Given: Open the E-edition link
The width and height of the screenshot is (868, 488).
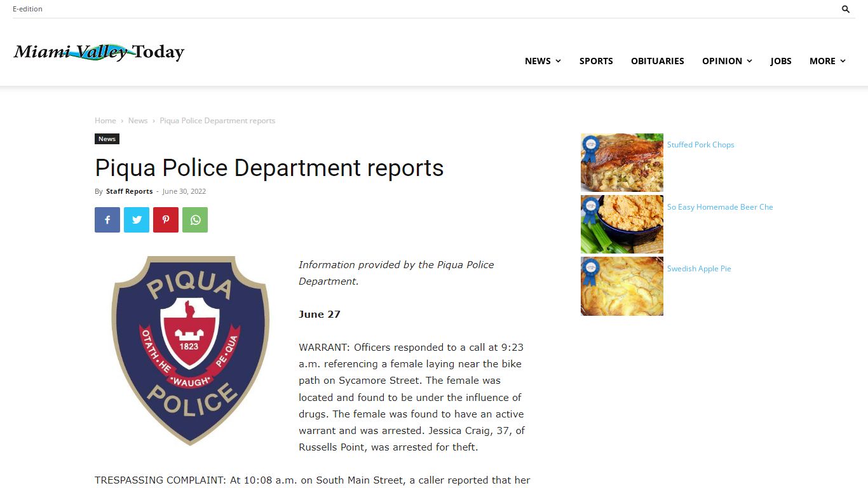Looking at the screenshot, I should point(27,9).
